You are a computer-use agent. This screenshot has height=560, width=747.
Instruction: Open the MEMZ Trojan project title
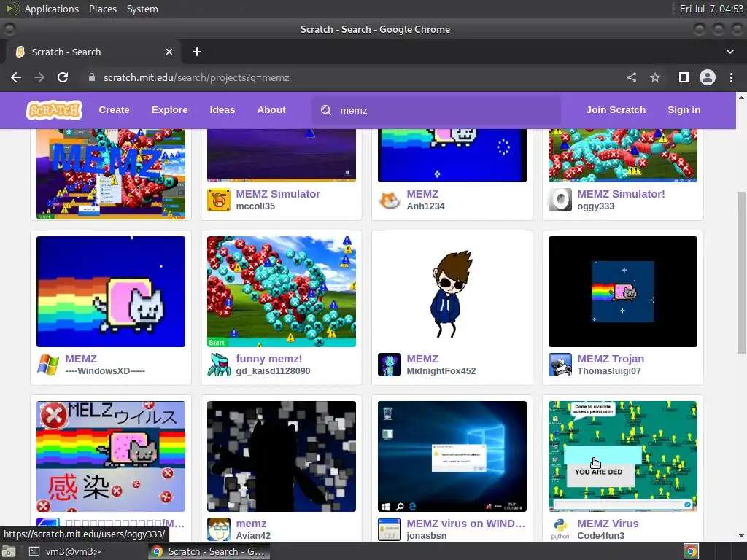tap(611, 359)
